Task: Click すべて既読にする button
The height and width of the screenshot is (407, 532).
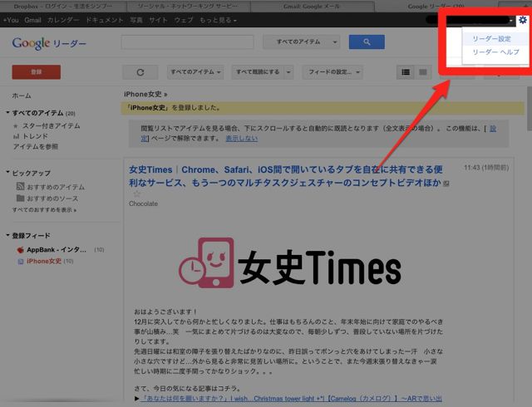Action: (x=258, y=72)
